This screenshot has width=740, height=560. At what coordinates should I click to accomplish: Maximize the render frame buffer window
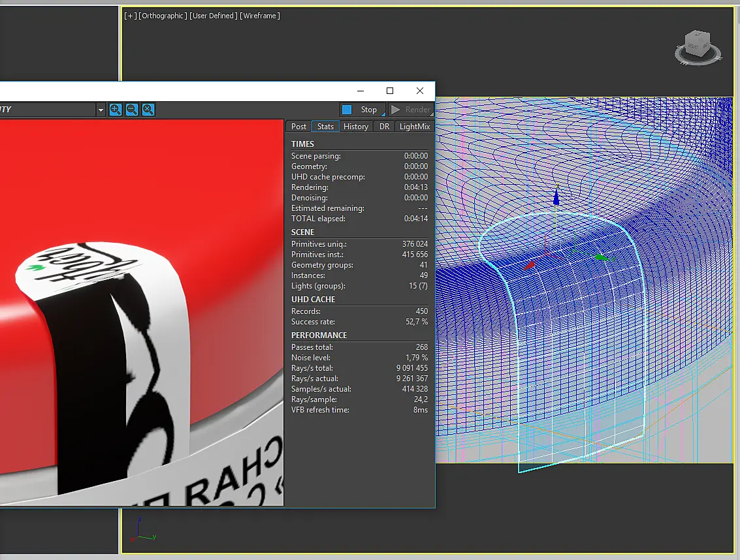(390, 91)
